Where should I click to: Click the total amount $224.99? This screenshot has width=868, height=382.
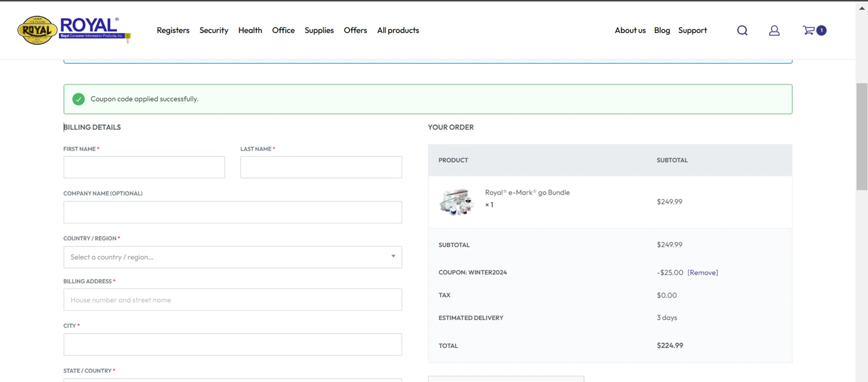(670, 346)
